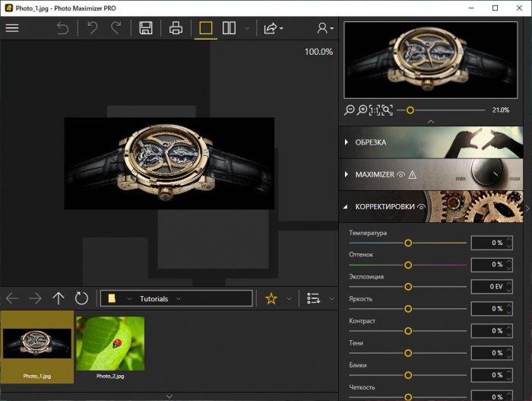Open the sort options list dropdown
This screenshot has height=401, width=532.
[x=315, y=298]
